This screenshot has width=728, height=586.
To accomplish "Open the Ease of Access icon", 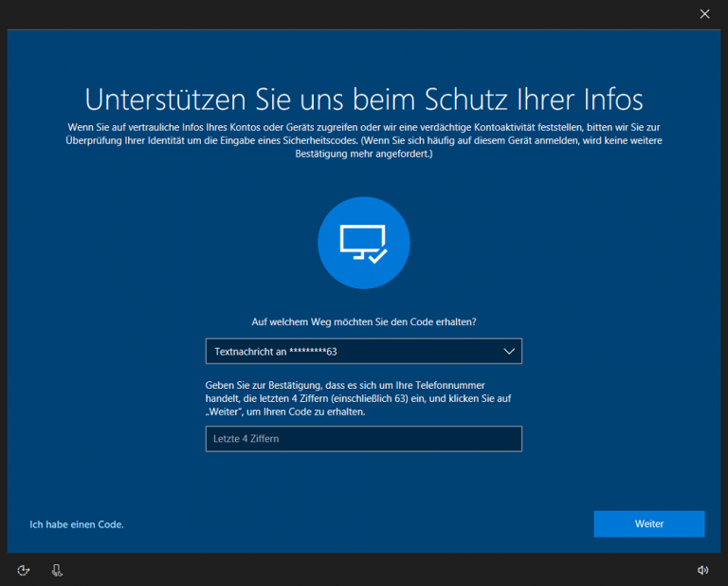I will pyautogui.click(x=23, y=570).
